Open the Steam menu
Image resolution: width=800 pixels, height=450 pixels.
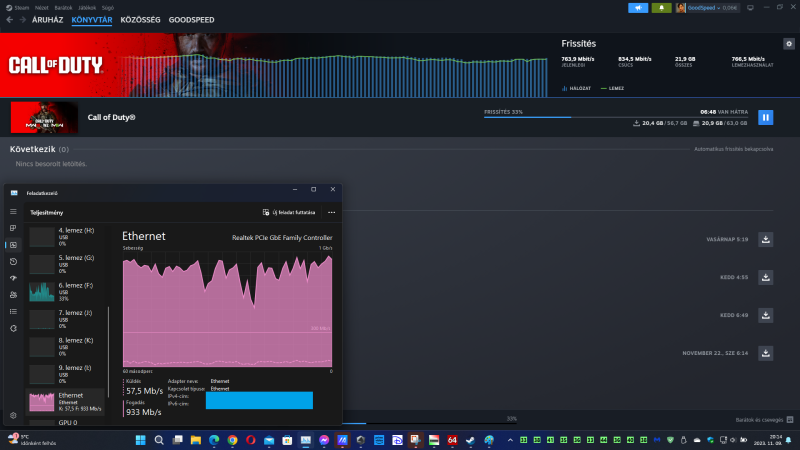17,8
